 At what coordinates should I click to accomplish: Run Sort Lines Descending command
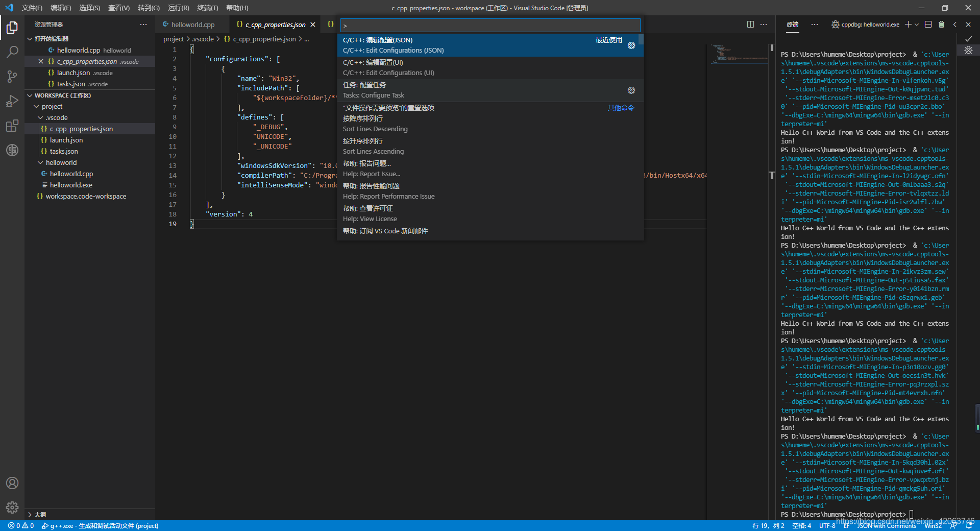click(x=490, y=124)
